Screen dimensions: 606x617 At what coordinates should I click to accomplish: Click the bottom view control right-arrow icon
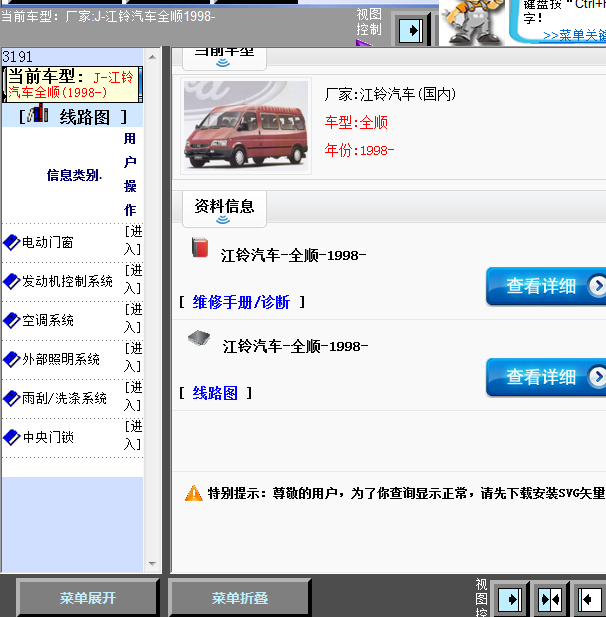click(x=510, y=600)
